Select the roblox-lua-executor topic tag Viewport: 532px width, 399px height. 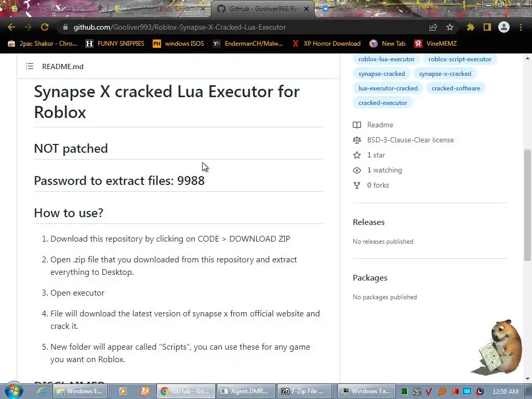pos(387,59)
